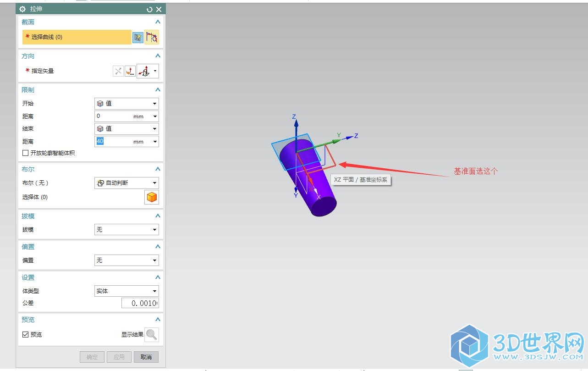Open the Extrude dialog gear settings menu
This screenshot has height=371, width=588.
(22, 9)
